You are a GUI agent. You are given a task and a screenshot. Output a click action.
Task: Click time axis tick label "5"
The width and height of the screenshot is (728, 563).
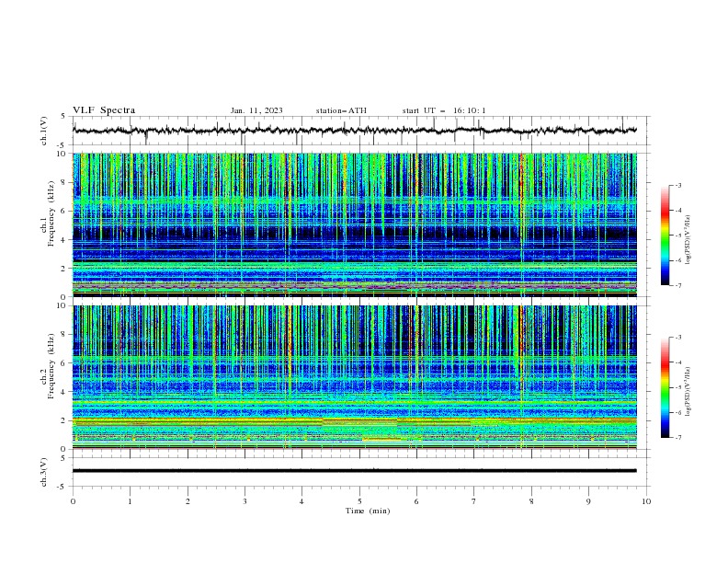359,501
